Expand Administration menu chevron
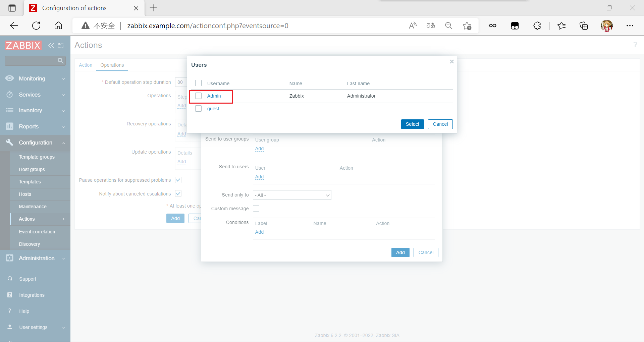 click(63, 259)
